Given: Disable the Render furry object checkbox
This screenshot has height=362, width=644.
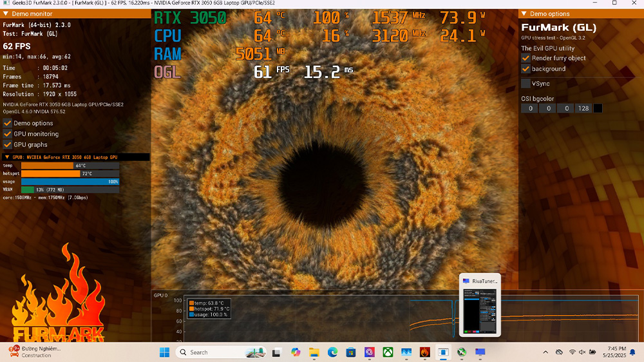Looking at the screenshot, I should coord(526,58).
